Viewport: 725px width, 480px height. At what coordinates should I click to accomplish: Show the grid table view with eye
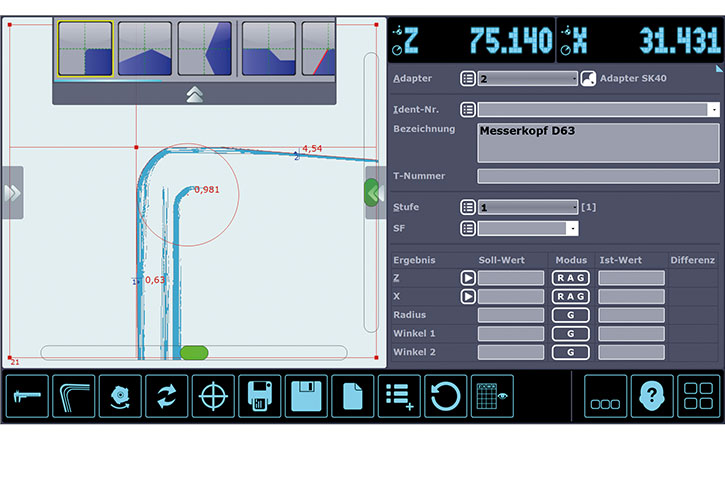point(492,396)
